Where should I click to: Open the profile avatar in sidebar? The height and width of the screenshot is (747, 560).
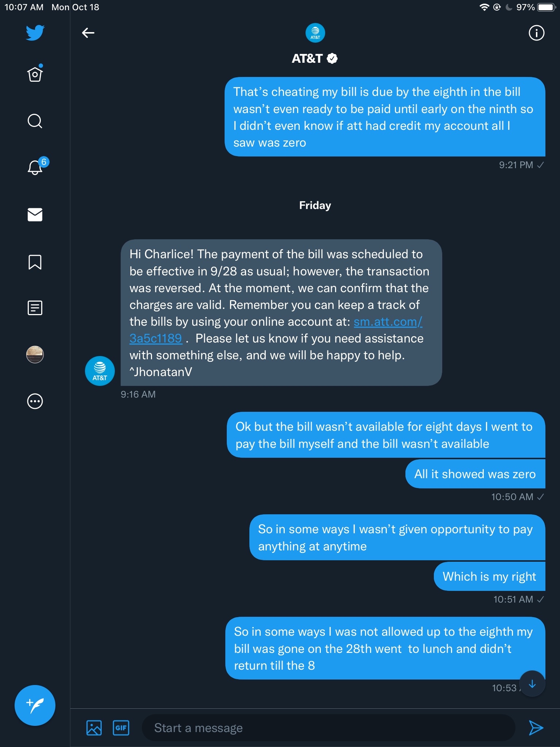tap(35, 355)
